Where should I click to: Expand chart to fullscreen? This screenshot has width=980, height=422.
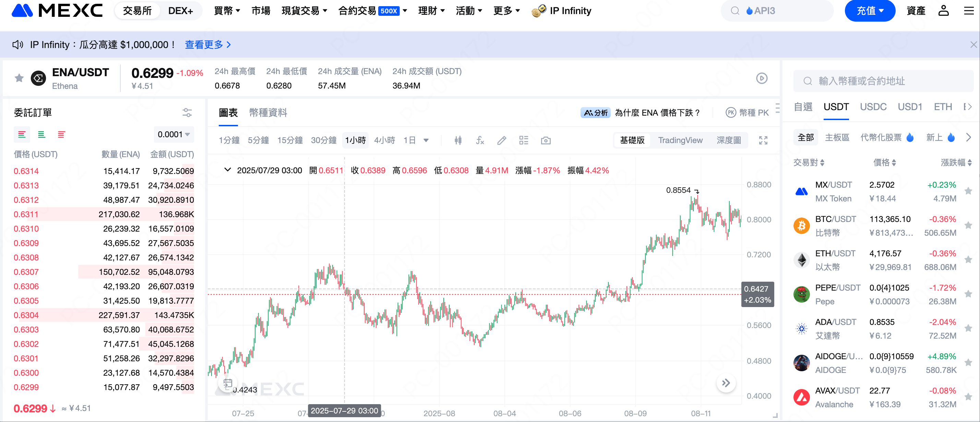(763, 140)
